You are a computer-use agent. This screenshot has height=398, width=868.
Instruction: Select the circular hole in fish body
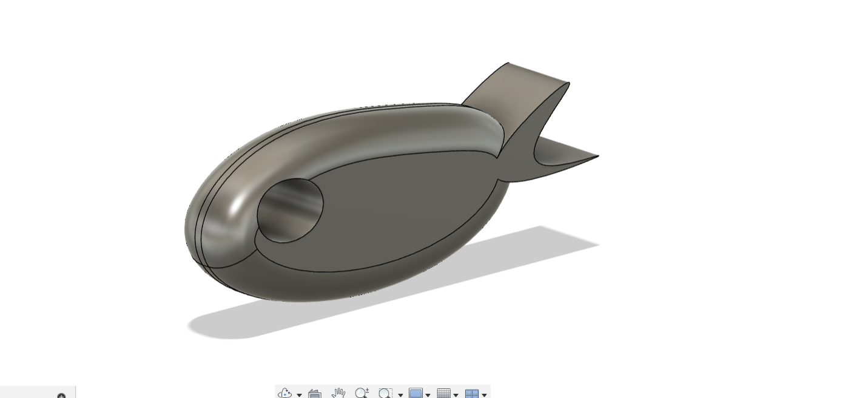289,209
